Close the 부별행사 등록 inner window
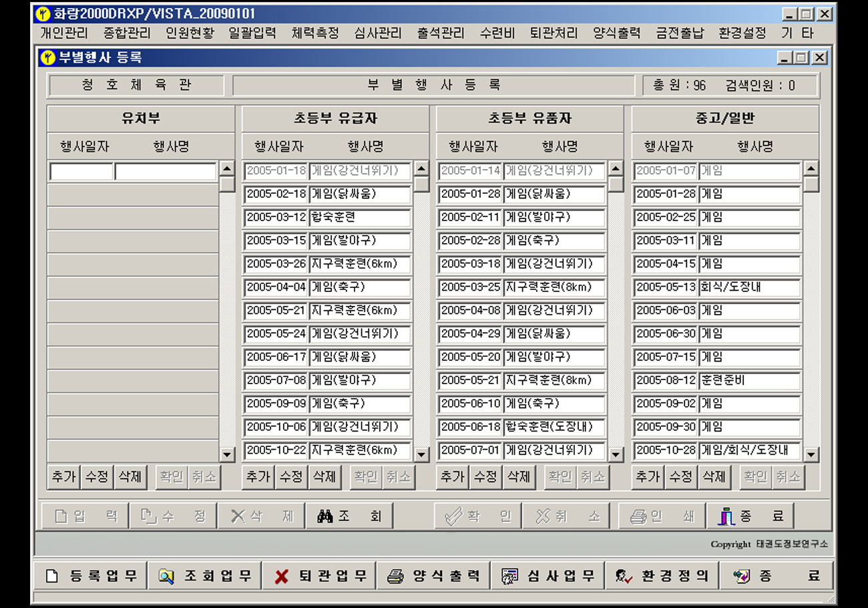The height and width of the screenshot is (608, 868). (x=819, y=58)
